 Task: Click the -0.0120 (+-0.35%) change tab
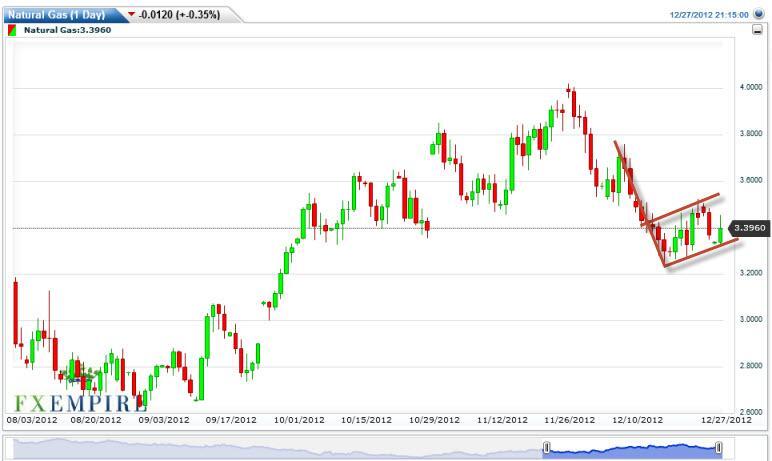pyautogui.click(x=178, y=15)
